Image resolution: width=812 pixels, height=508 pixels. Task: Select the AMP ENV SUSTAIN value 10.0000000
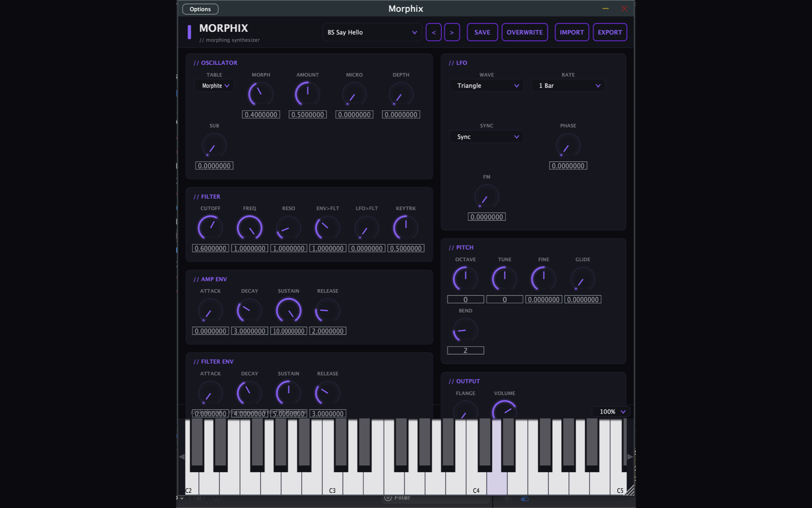(289, 331)
